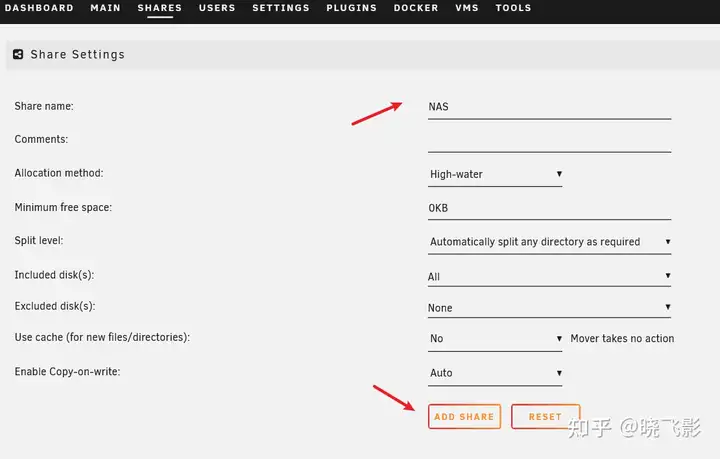This screenshot has height=459, width=720.
Task: Focus the Comments text field
Action: (x=549, y=140)
